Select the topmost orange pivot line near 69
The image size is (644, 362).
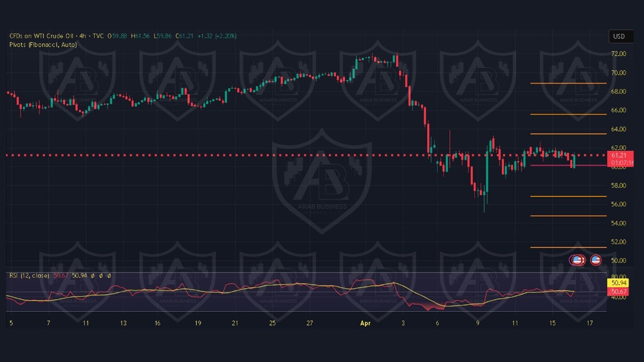(569, 83)
